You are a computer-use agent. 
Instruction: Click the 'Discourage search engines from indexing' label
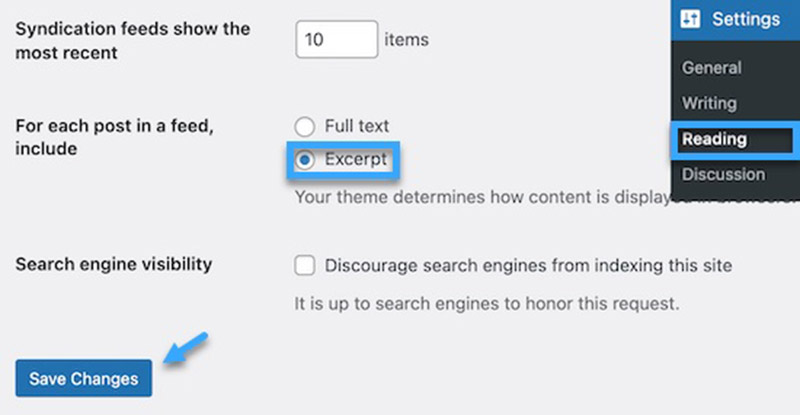click(528, 266)
